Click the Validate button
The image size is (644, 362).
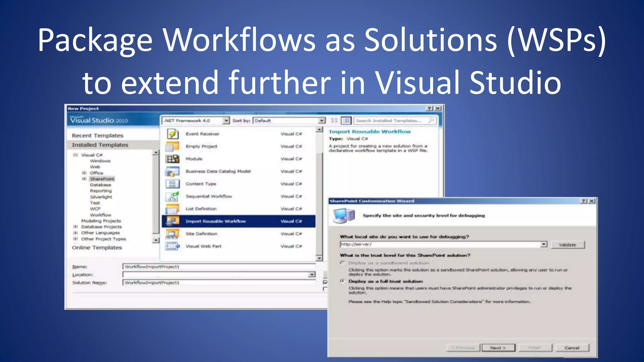568,245
